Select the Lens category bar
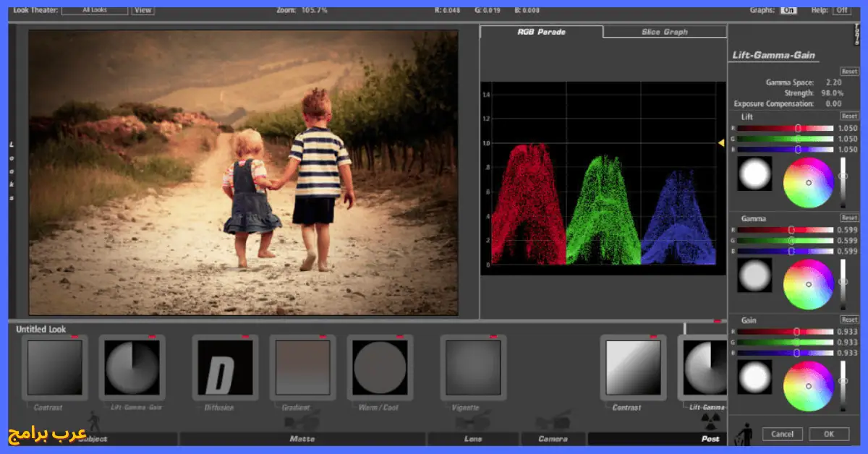Viewport: 868px width, 454px height. (x=473, y=439)
